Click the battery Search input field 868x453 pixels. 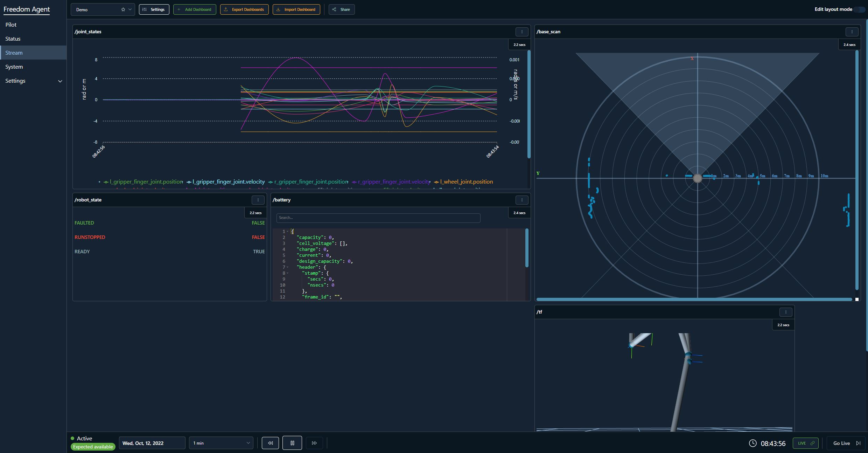tap(378, 218)
